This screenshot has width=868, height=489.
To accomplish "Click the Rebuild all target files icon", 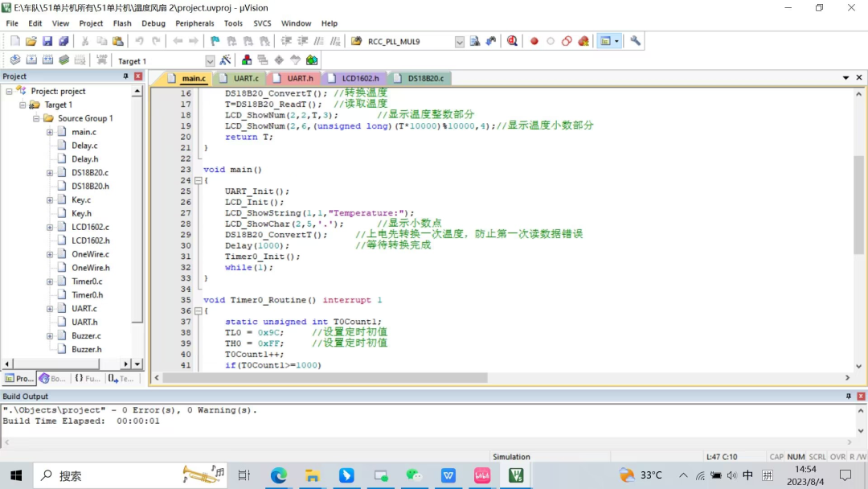I will 47,60.
